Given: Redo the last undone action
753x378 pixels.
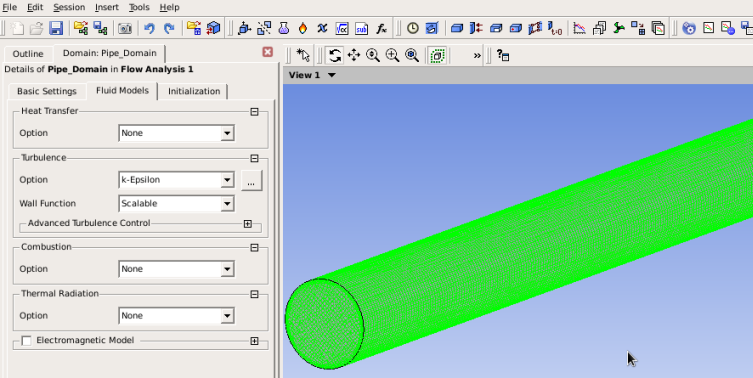Looking at the screenshot, I should point(169,28).
